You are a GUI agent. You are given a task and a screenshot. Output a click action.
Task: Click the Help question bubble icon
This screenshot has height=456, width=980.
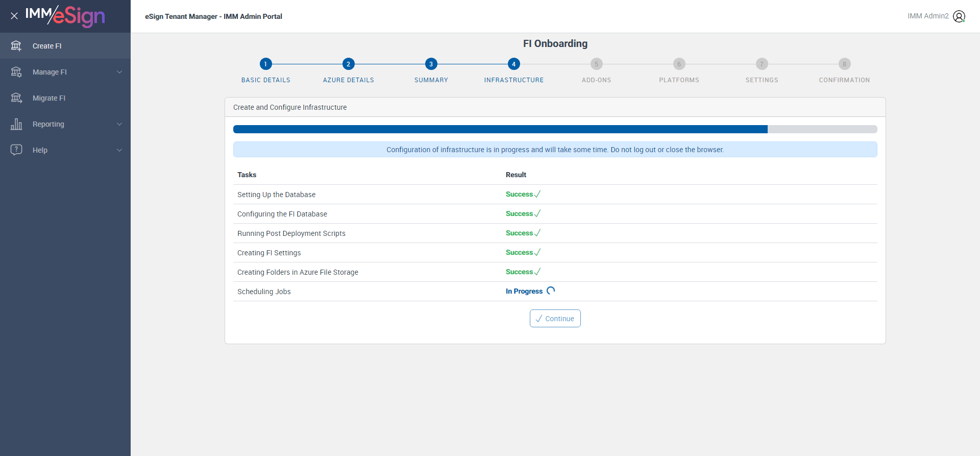tap(16, 150)
